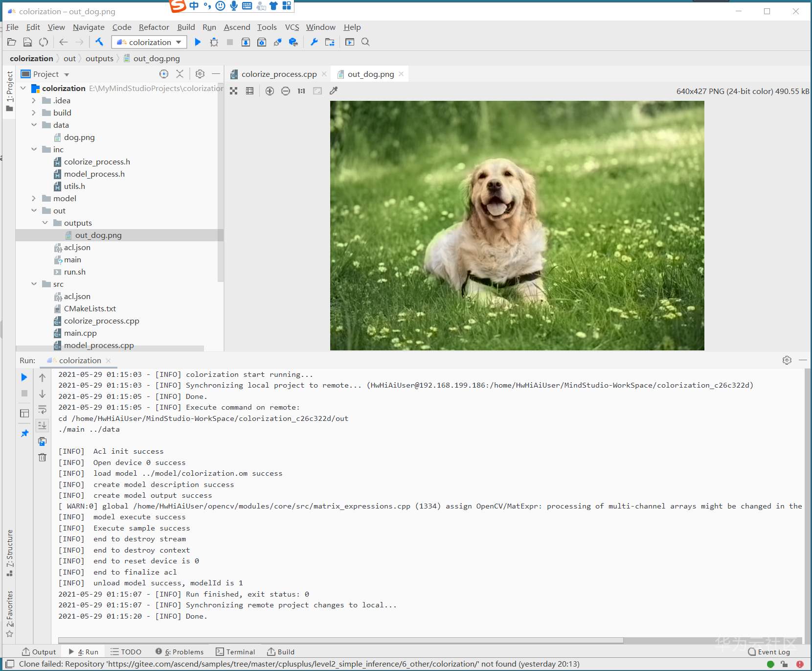Open the VCS menu
This screenshot has height=671, width=812.
tap(292, 27)
